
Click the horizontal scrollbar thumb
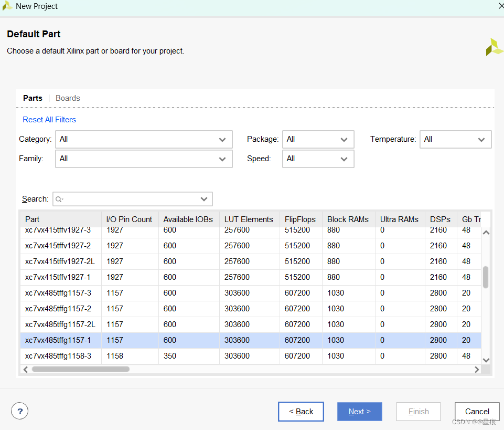click(x=81, y=369)
